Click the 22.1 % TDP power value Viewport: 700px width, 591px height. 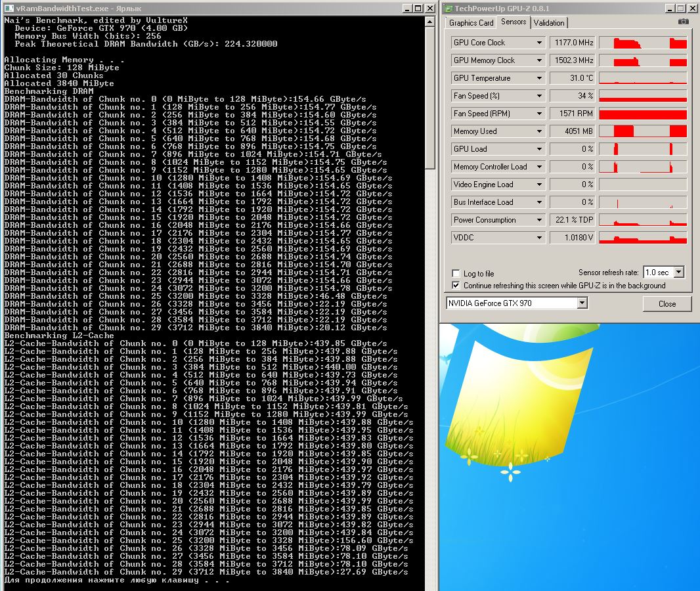coord(572,219)
